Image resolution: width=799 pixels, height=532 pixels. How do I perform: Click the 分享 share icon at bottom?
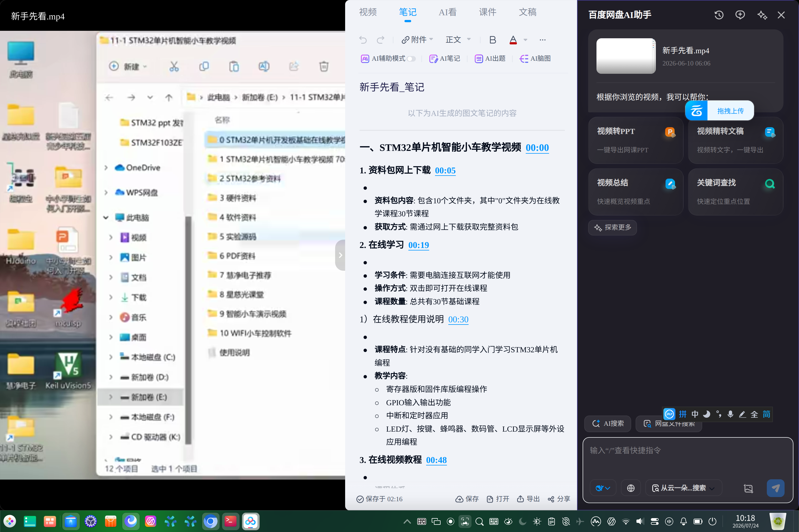(558, 499)
